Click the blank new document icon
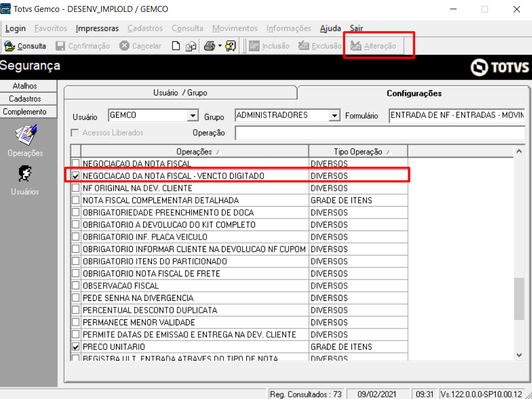Viewport: 532px width, 399px height. point(176,46)
